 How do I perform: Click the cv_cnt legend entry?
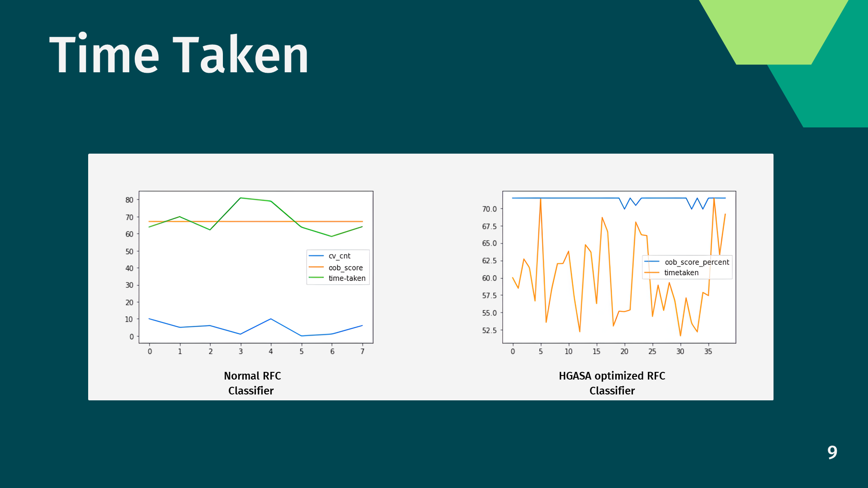(x=339, y=256)
